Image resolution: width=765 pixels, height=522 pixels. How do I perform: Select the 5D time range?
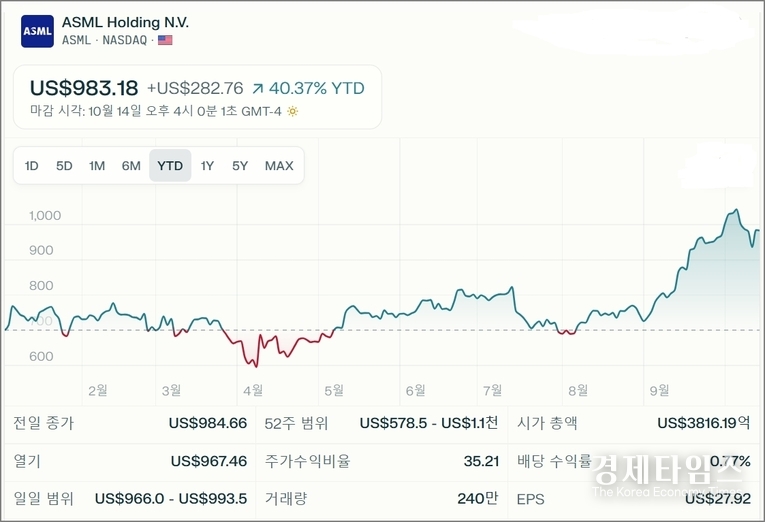point(64,166)
